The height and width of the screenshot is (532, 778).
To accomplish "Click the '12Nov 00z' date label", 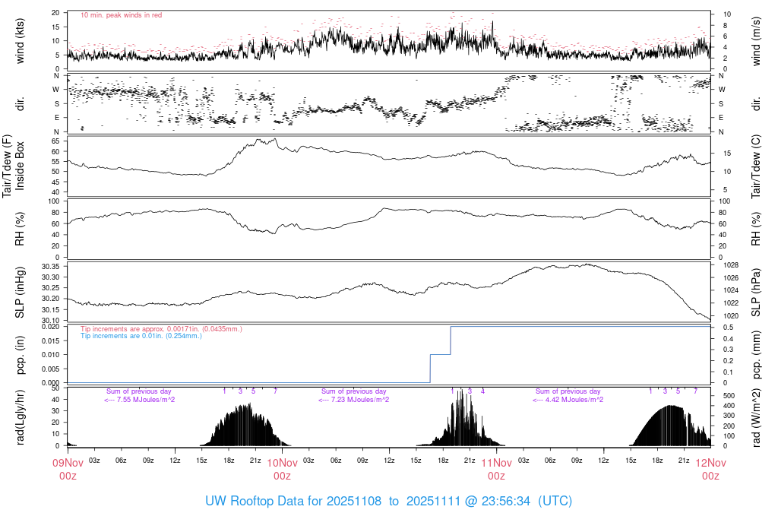I will [710, 470].
